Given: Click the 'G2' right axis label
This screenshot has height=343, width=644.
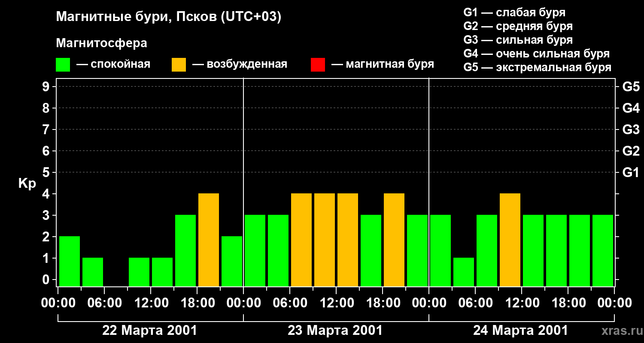Looking at the screenshot, I should pyautogui.click(x=631, y=151).
